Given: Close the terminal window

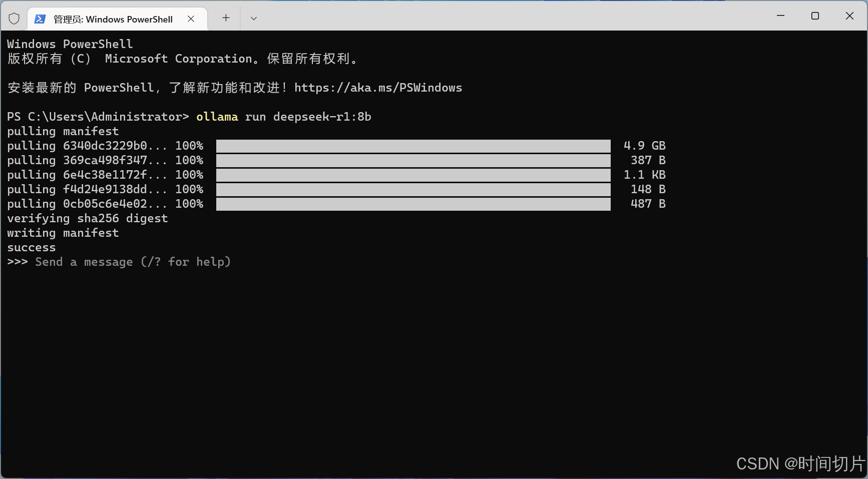Looking at the screenshot, I should (x=849, y=16).
